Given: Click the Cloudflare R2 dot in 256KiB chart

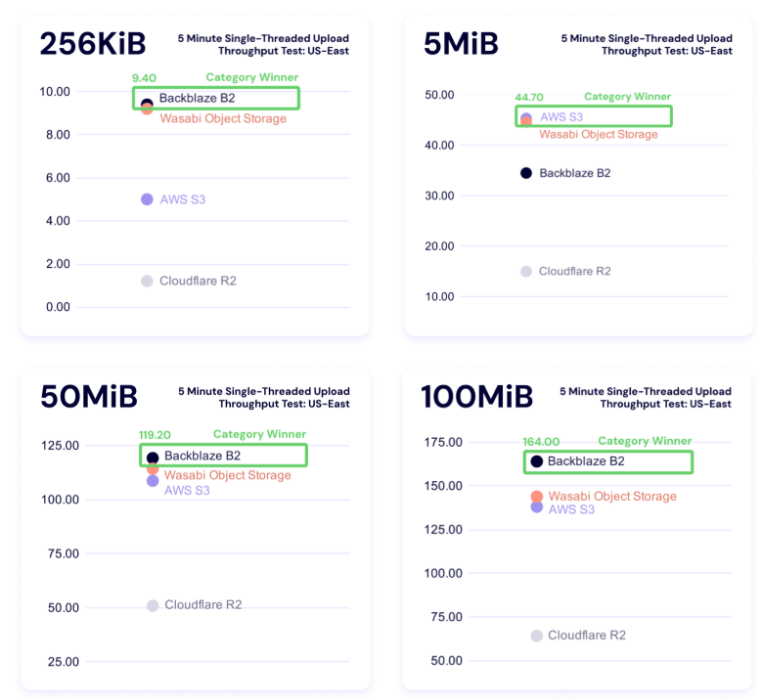Looking at the screenshot, I should 147,282.
